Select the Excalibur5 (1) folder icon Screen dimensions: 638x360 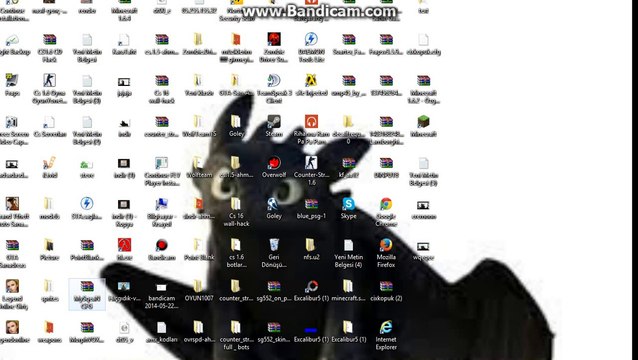point(349,331)
